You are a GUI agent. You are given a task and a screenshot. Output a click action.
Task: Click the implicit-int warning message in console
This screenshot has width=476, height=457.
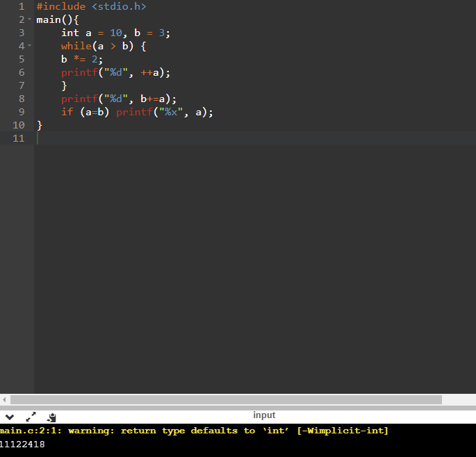(194, 431)
